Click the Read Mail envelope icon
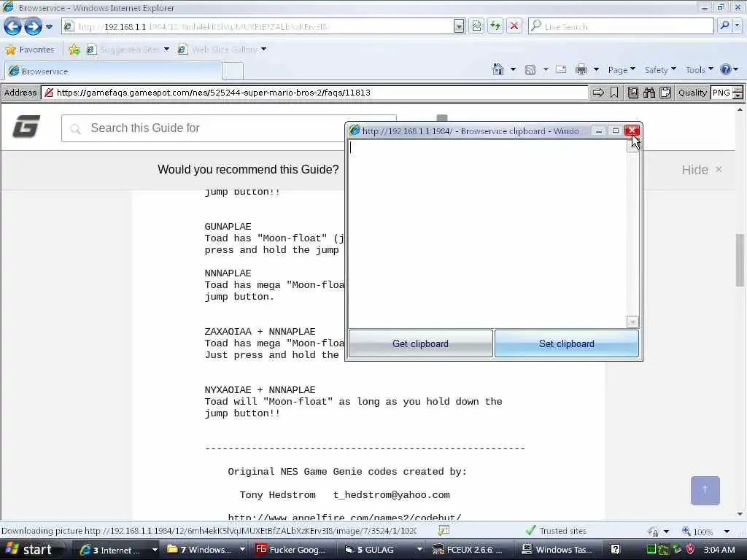The height and width of the screenshot is (560, 747). click(561, 69)
